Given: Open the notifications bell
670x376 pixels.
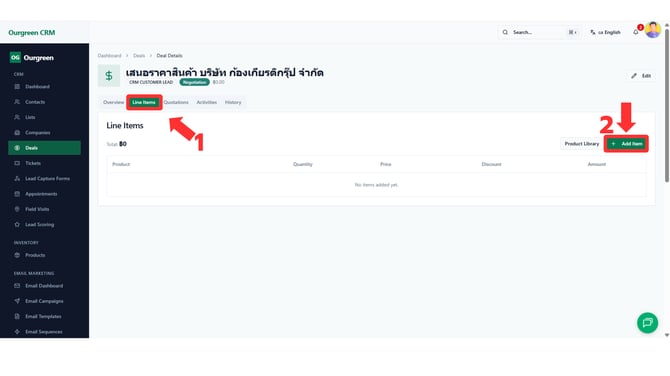Looking at the screenshot, I should pyautogui.click(x=636, y=32).
